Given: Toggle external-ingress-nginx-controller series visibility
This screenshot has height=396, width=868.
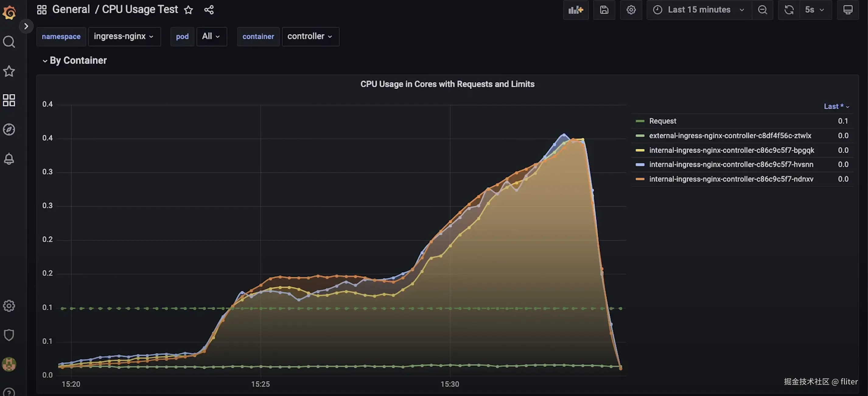Looking at the screenshot, I should [x=730, y=136].
